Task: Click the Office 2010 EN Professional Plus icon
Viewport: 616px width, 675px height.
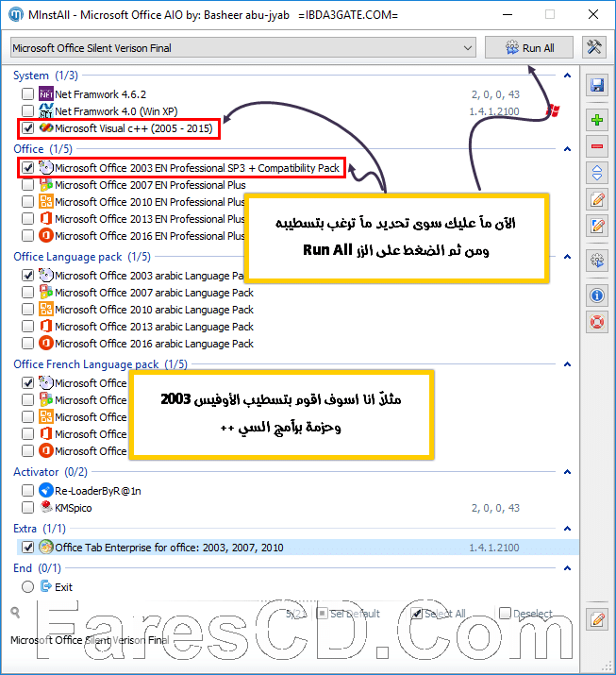Action: [46, 202]
